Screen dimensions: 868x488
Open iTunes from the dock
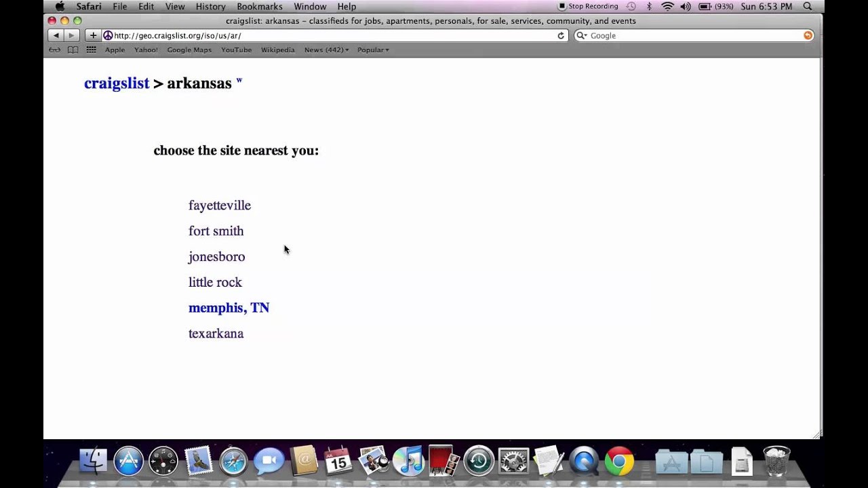tap(408, 461)
